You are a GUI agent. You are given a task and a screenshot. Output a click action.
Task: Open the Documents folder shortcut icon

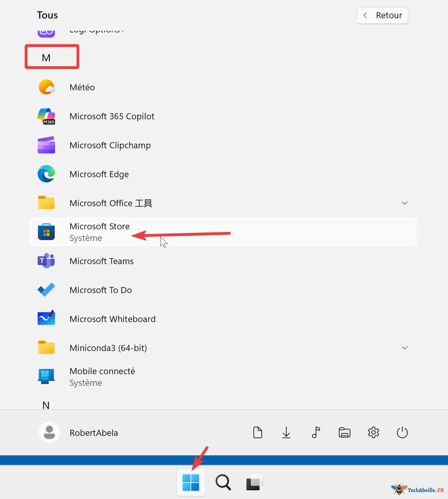(x=257, y=432)
